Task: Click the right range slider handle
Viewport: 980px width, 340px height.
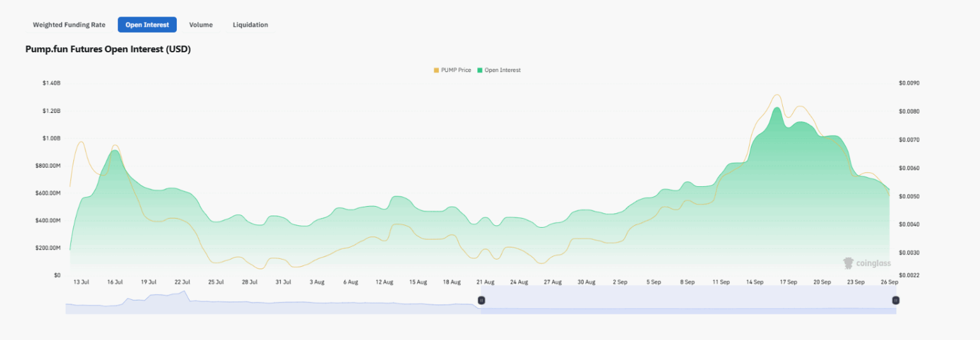Action: [x=896, y=300]
